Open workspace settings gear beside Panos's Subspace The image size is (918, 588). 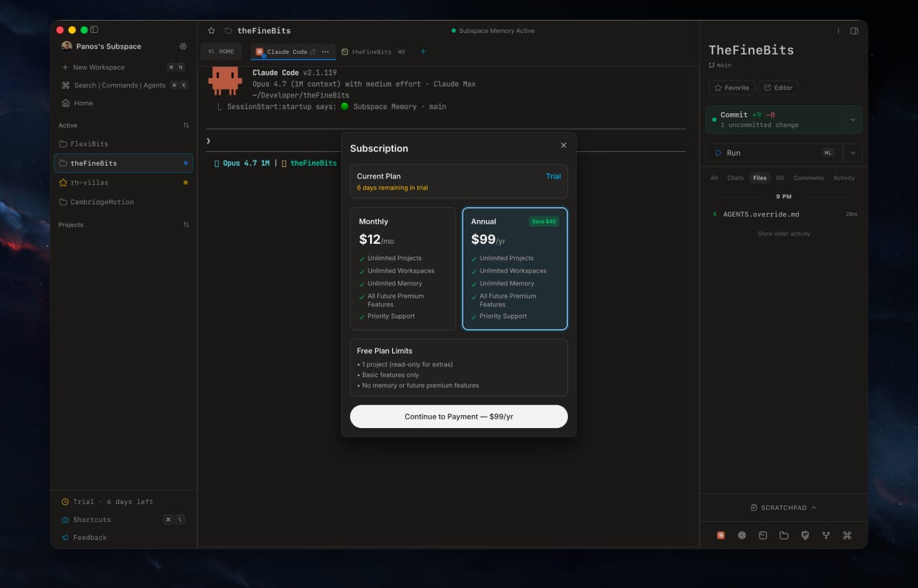coord(183,46)
